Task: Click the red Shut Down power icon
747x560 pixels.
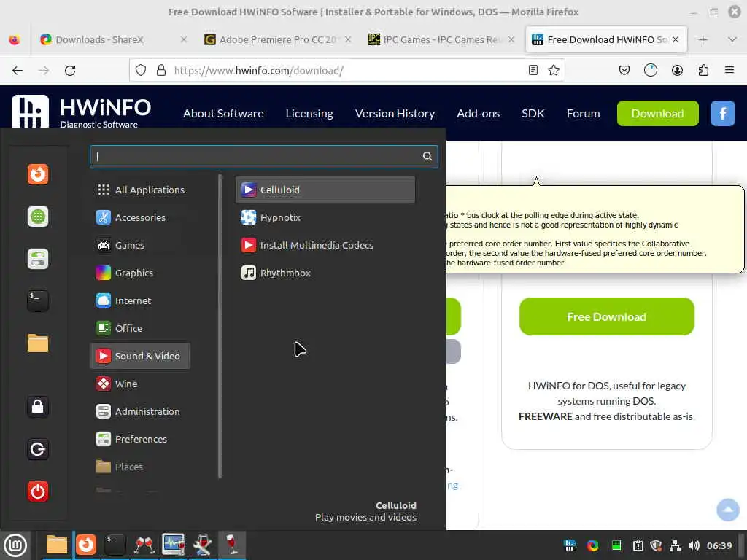Action: tap(38, 491)
